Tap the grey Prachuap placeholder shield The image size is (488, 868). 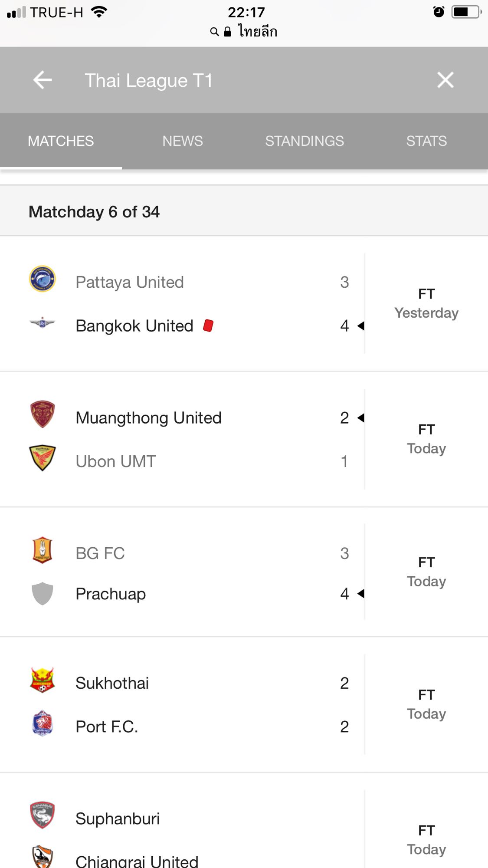coord(42,593)
